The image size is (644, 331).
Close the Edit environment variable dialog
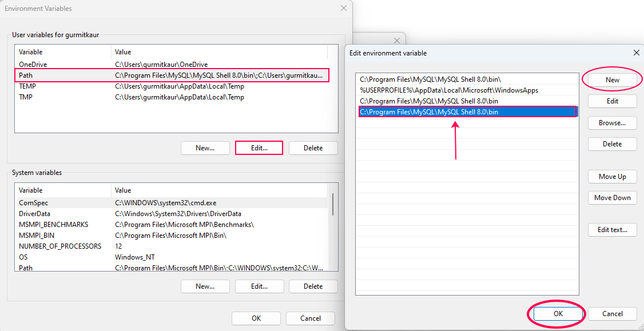(636, 53)
